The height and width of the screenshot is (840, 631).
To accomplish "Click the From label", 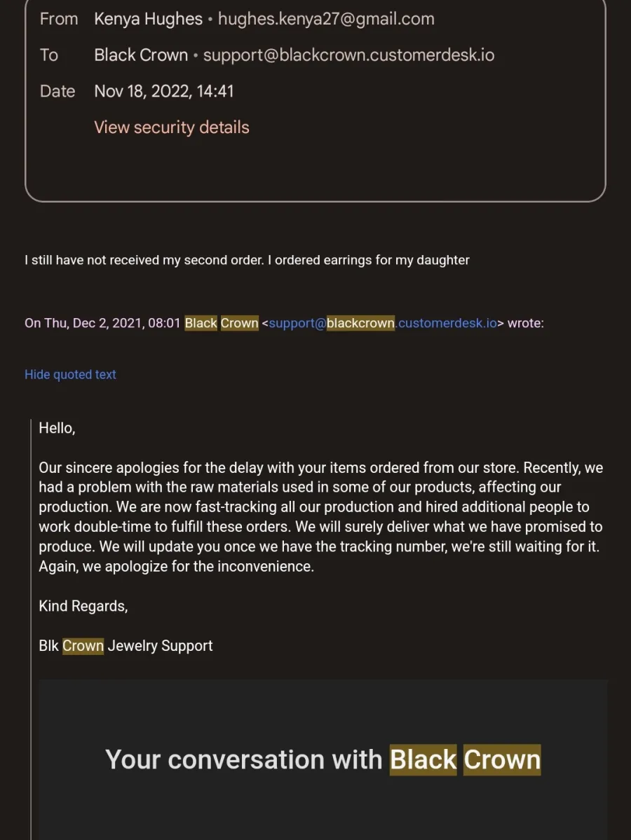I will (59, 19).
